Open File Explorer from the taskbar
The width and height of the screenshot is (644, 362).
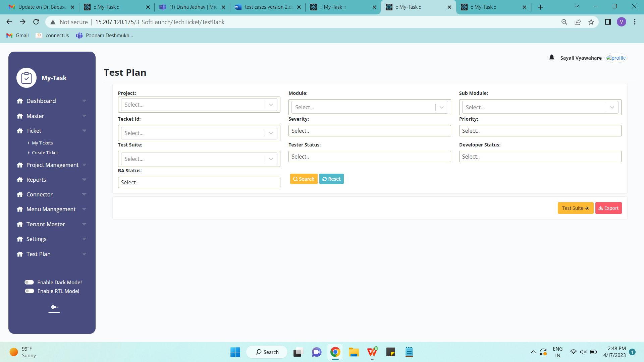click(354, 352)
